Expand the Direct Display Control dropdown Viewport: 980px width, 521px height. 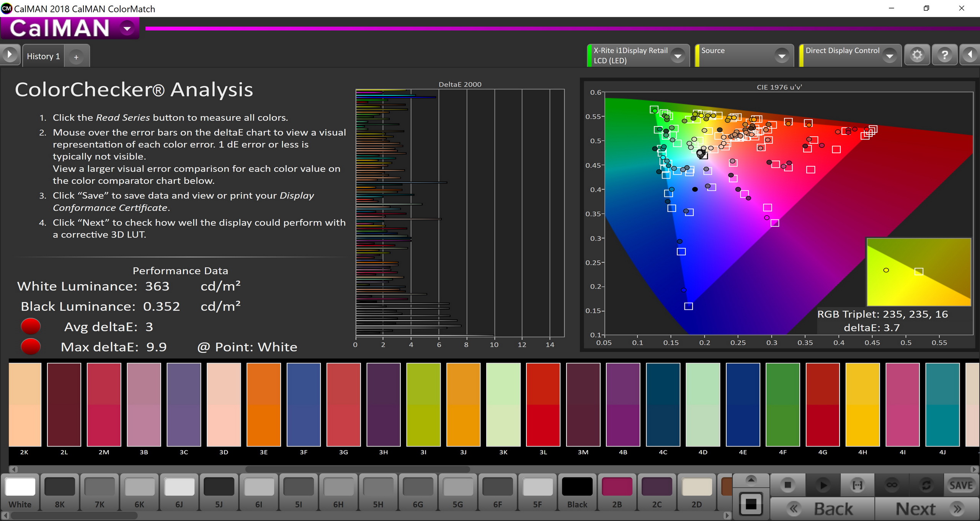point(890,56)
